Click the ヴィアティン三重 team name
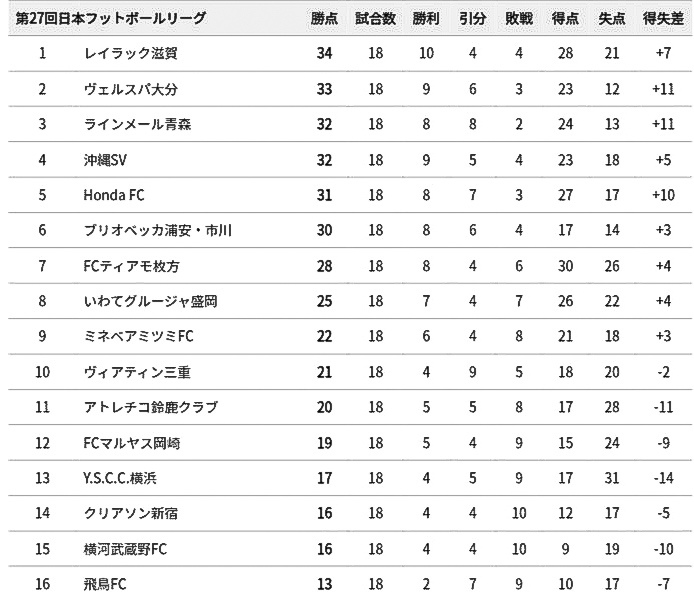The width and height of the screenshot is (694, 599). (137, 372)
